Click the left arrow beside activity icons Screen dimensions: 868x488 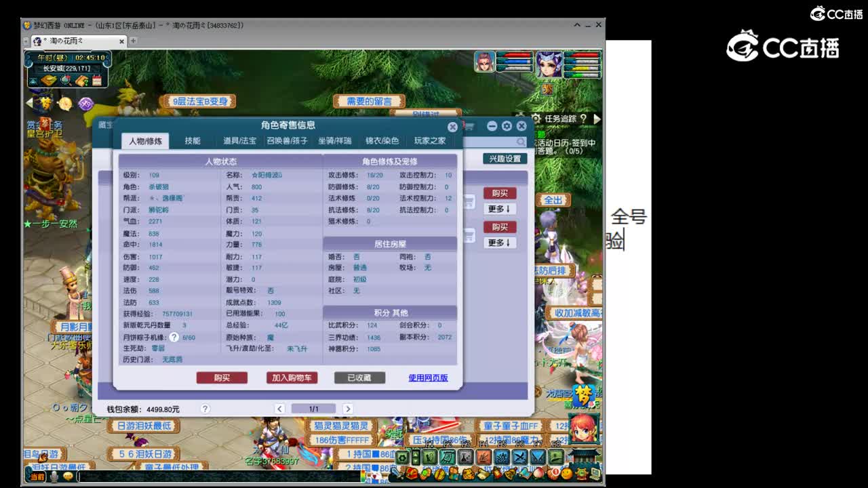pyautogui.click(x=29, y=103)
